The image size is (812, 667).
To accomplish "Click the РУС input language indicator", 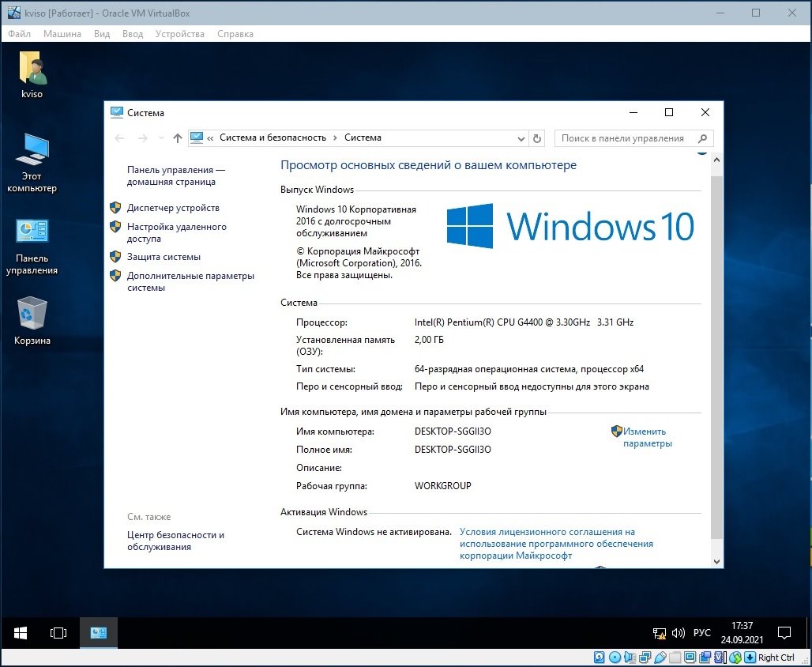I will [701, 633].
